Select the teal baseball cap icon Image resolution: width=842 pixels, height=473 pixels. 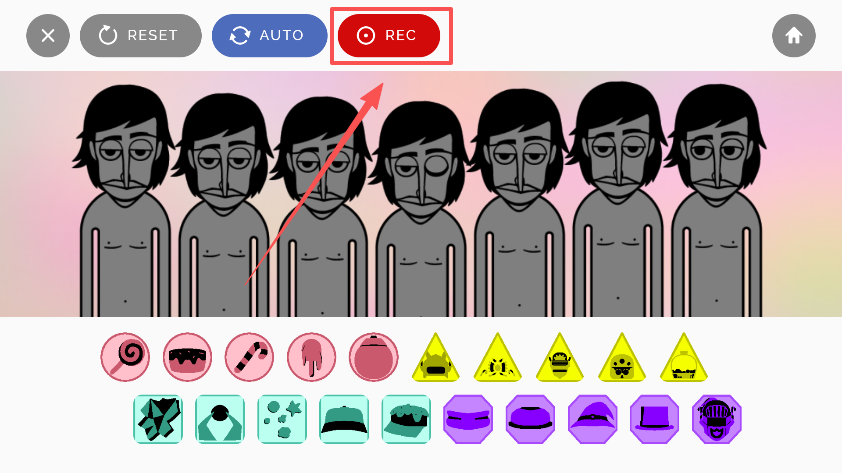coord(344,419)
